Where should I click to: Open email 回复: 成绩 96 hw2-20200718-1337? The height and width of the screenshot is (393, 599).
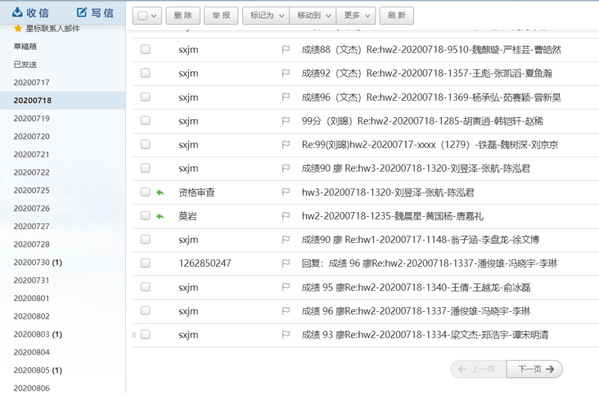(429, 263)
